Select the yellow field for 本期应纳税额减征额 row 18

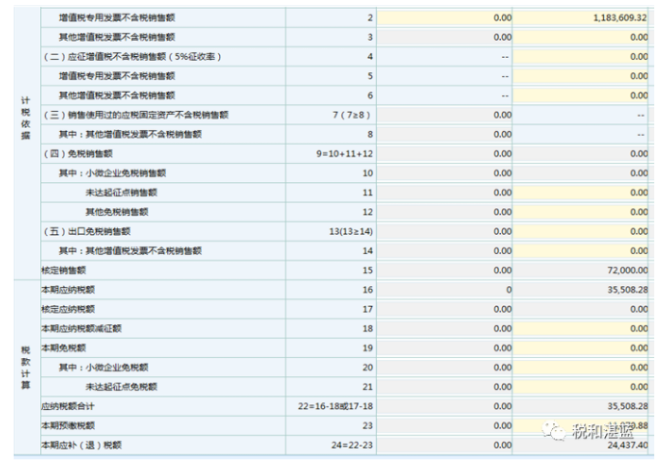coord(581,328)
